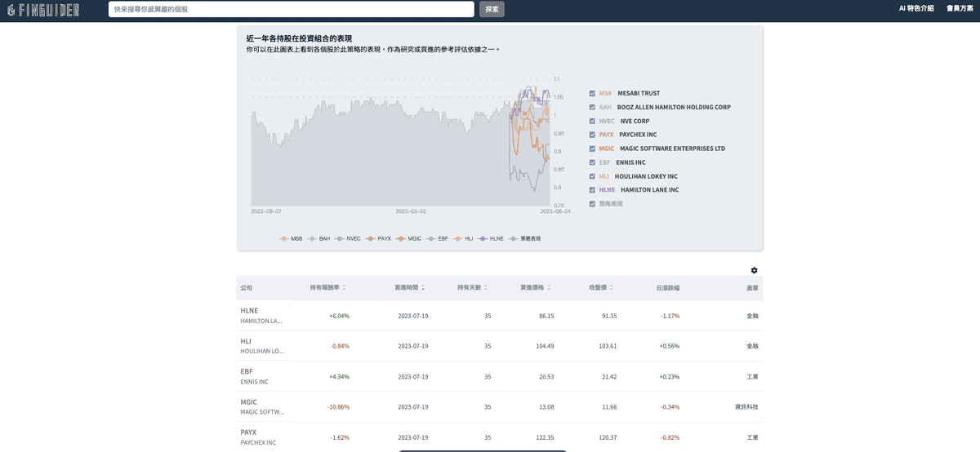Sort table by 持有天數 column
This screenshot has width=980, height=452.
(x=474, y=288)
